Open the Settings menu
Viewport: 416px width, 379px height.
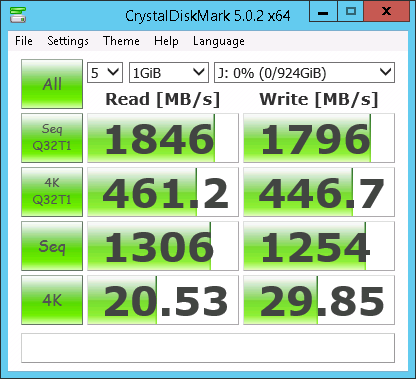click(68, 41)
